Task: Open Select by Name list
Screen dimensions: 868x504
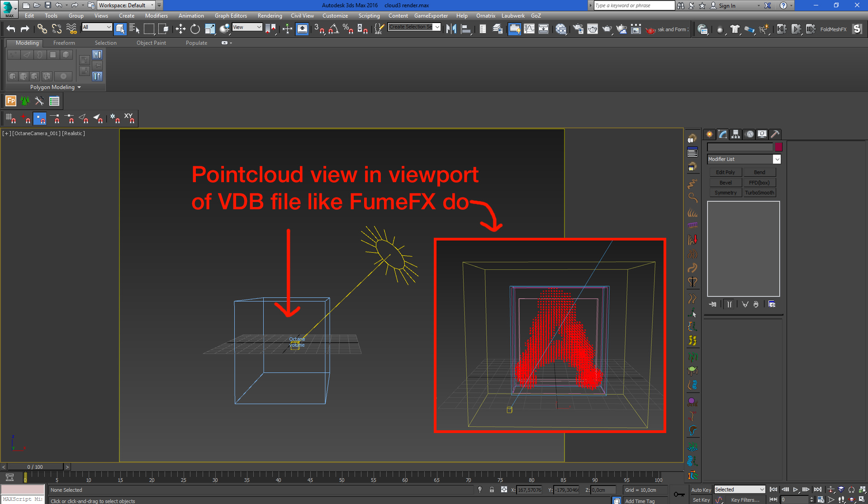Action: 134,29
